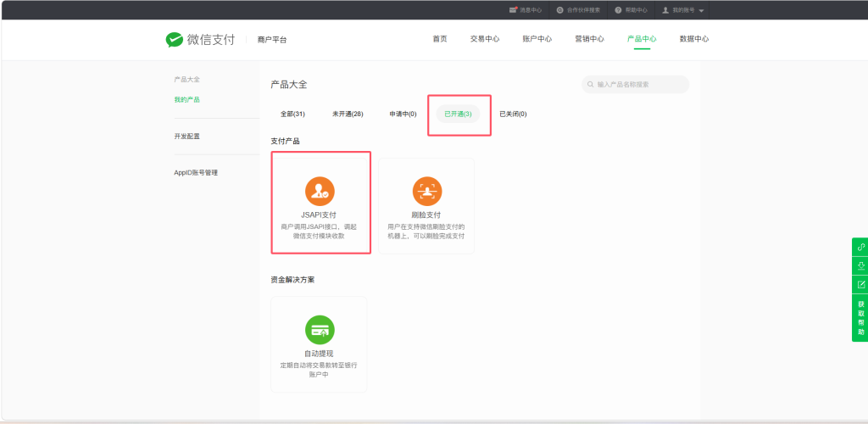Switch to the 未开通(28) tab
The image size is (868, 424).
tap(348, 114)
